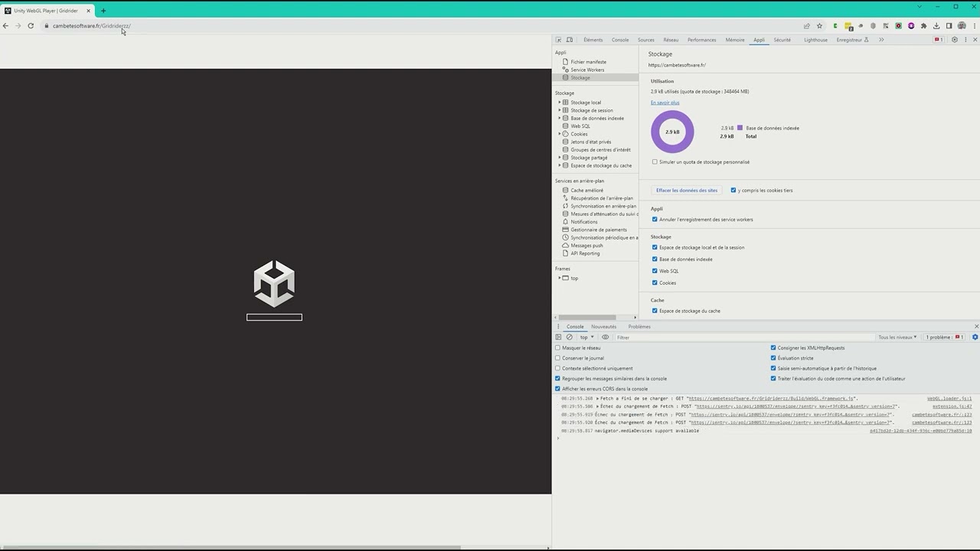Click the sidebar horizontal scrollbar

(586, 318)
